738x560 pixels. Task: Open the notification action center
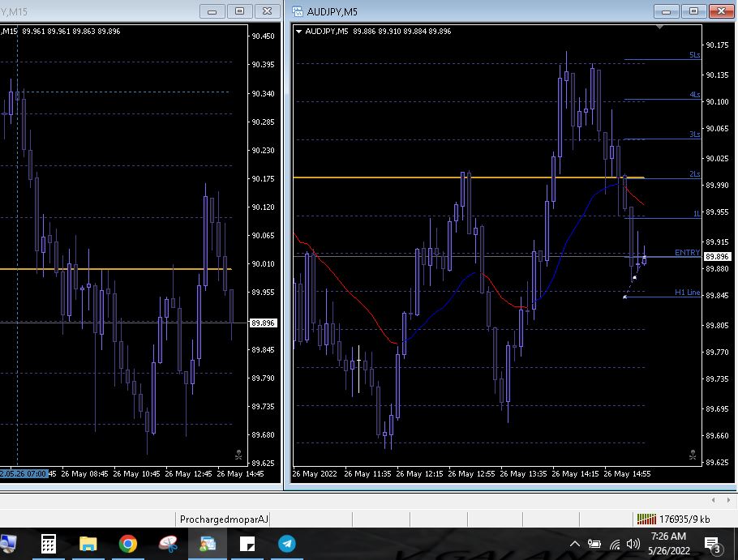click(712, 544)
